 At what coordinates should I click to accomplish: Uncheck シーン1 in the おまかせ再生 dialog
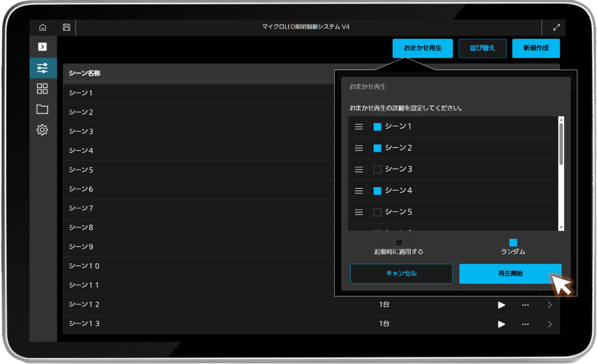(378, 127)
